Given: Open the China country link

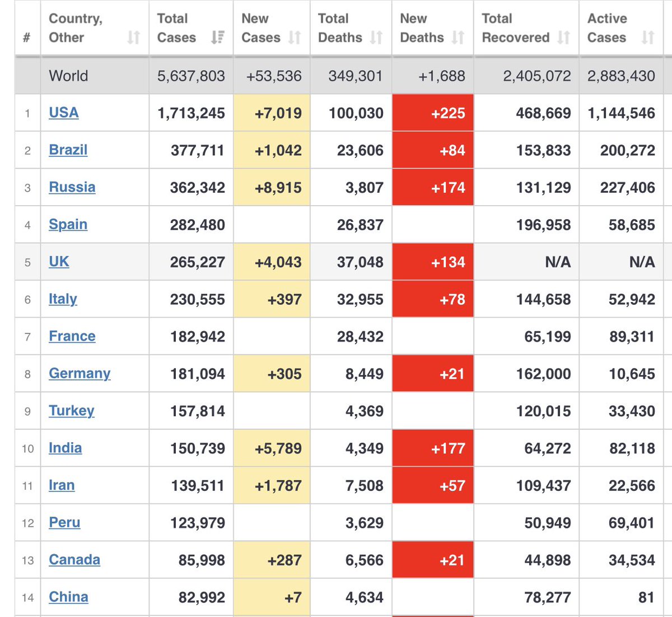Looking at the screenshot, I should tap(68, 597).
